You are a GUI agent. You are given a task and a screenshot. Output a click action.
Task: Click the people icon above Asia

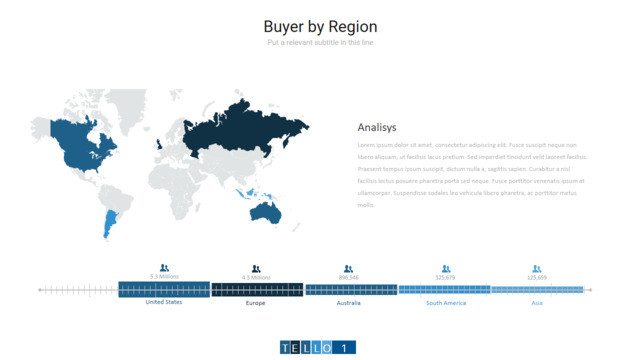(x=537, y=269)
